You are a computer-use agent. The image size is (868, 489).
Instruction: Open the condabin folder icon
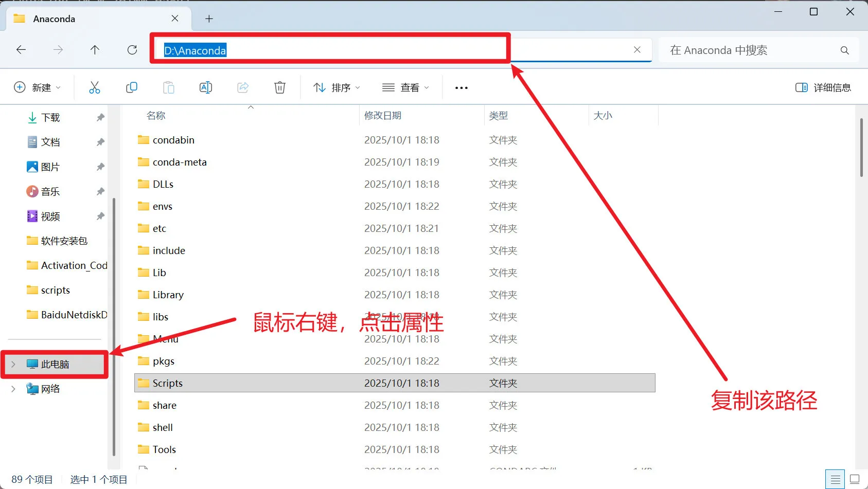click(144, 140)
